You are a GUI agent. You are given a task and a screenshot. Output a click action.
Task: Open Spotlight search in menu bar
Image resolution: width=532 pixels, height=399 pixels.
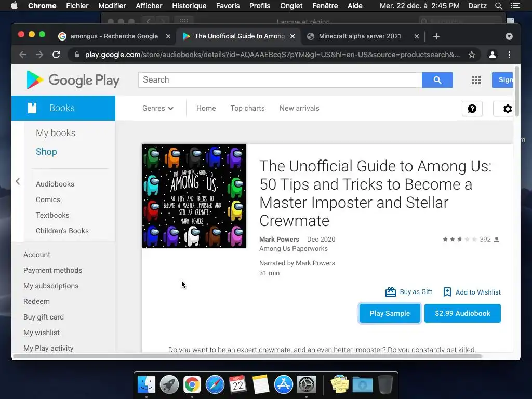498,6
